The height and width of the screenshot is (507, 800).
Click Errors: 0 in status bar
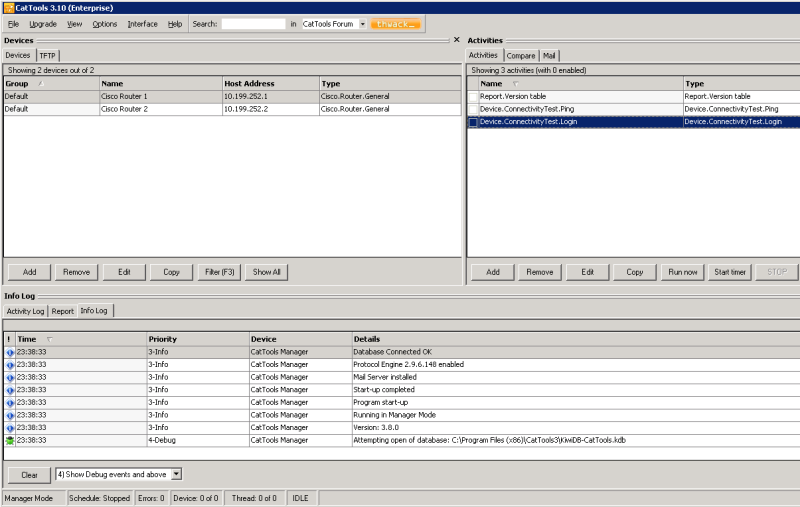[151, 498]
